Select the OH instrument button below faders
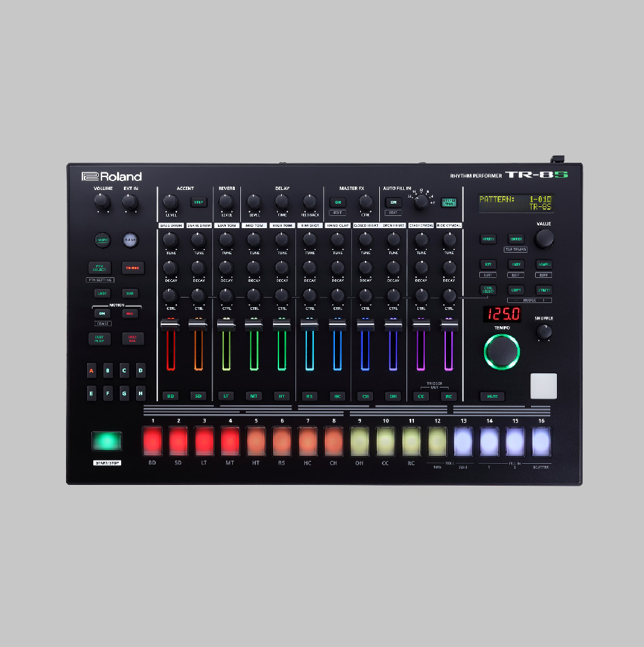Screen dimensions: 644x647 click(x=393, y=396)
